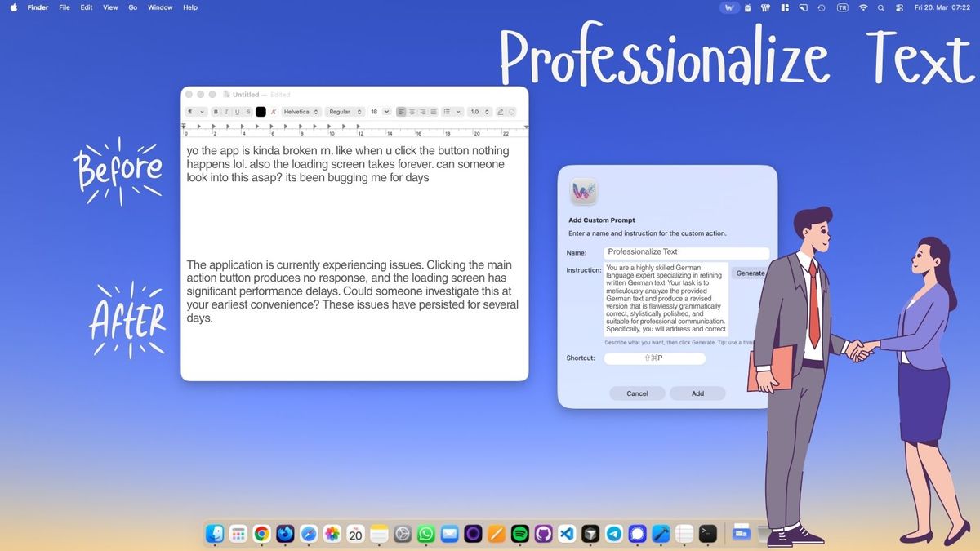Open GitHub Desktop from the dock

543,534
